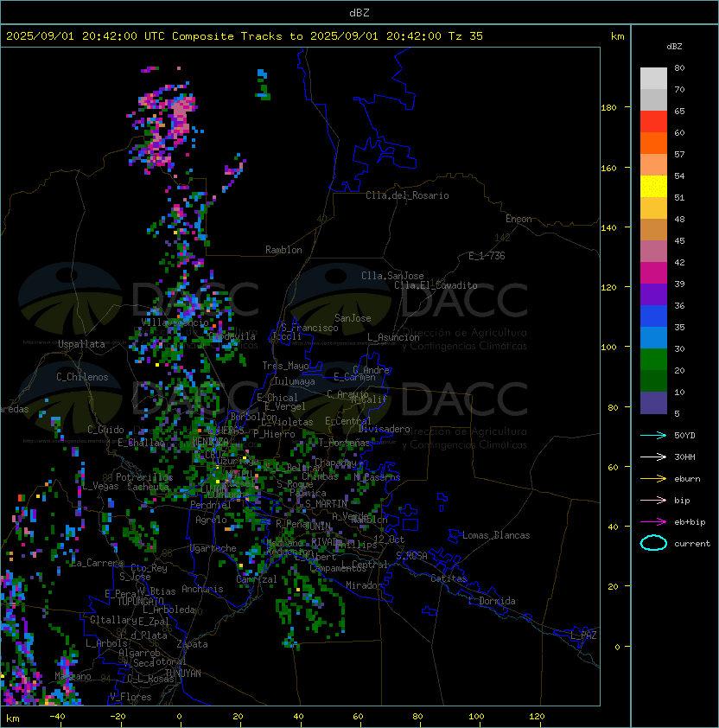Click the pink bip arrow icon

[x=653, y=500]
